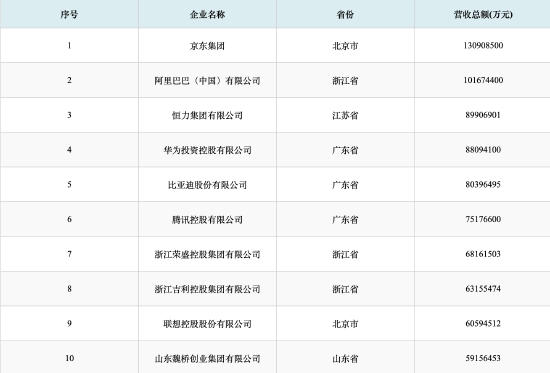Click the 江苏省 province cell
The width and height of the screenshot is (550, 373).
tap(345, 115)
